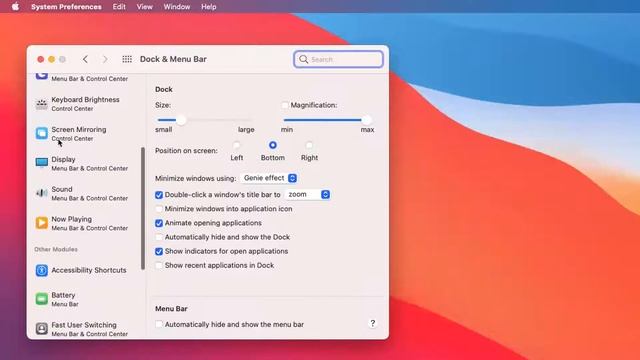Open the Edit menu

tap(119, 7)
